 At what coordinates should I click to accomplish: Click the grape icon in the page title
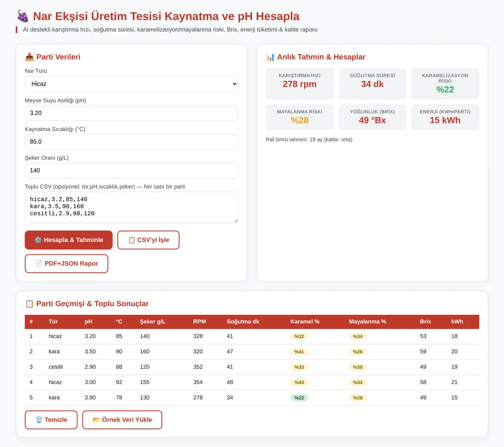23,16
